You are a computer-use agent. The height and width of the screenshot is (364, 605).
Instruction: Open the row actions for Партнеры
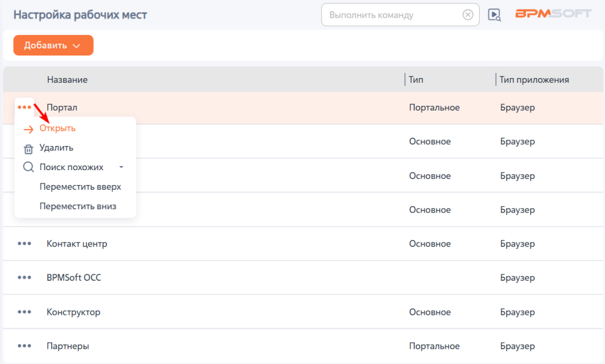[x=24, y=346]
